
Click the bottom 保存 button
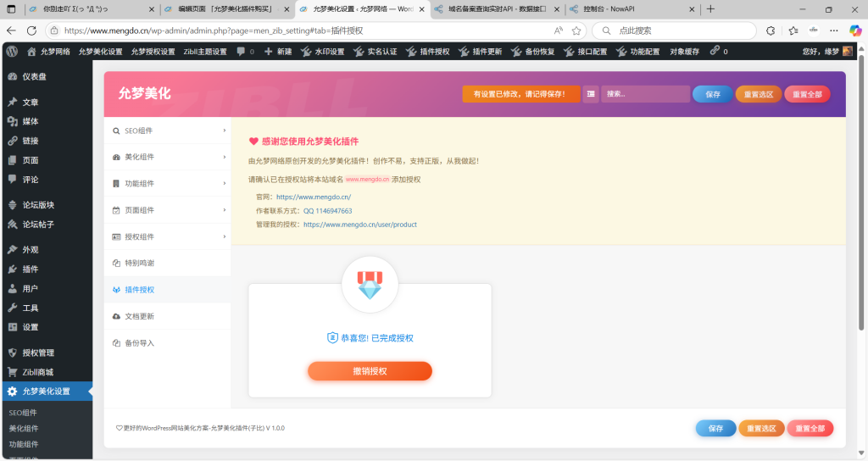click(x=715, y=428)
